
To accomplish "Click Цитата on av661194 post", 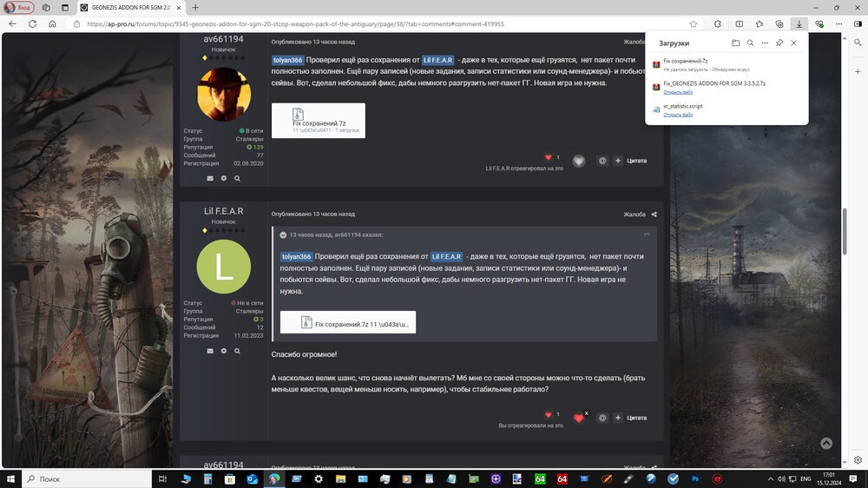I will click(636, 161).
